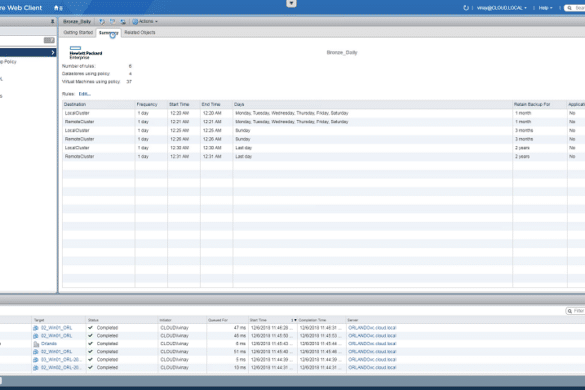The image size is (585, 390).
Task: Click datacenter icon beside Orlando
Action: [x=36, y=344]
